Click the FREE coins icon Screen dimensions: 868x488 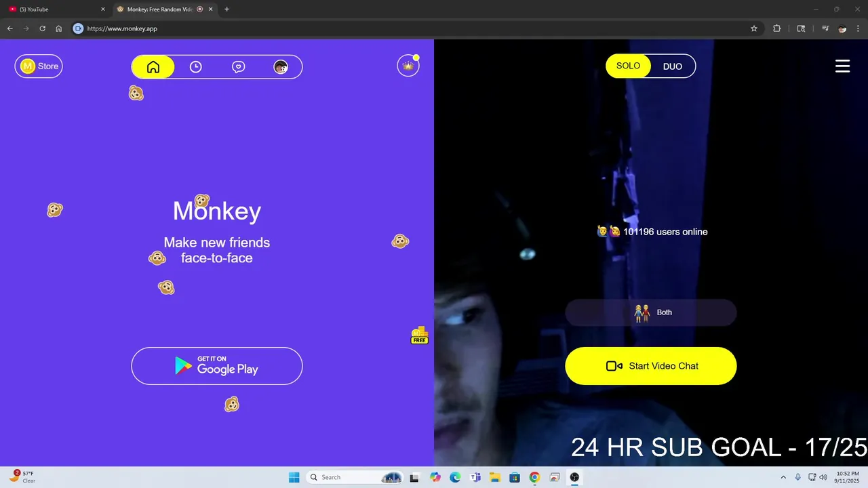coord(420,335)
